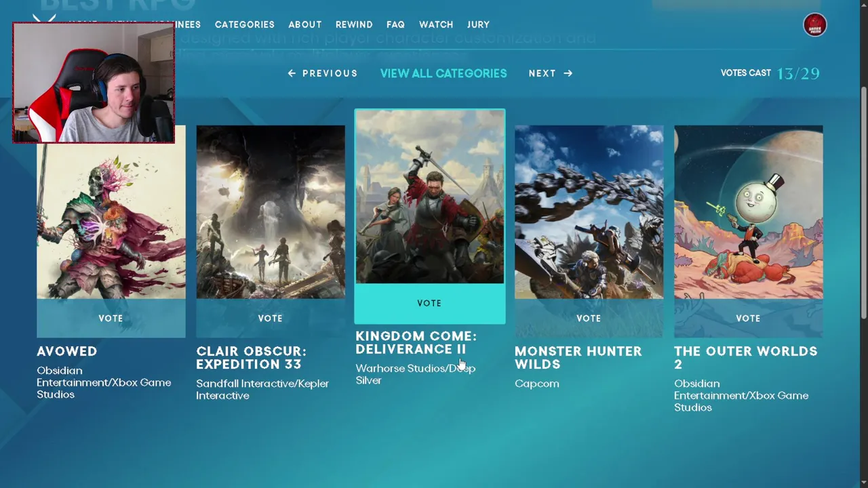868x488 pixels.
Task: Select The Outer Worlds 2 cover art
Action: point(749,212)
